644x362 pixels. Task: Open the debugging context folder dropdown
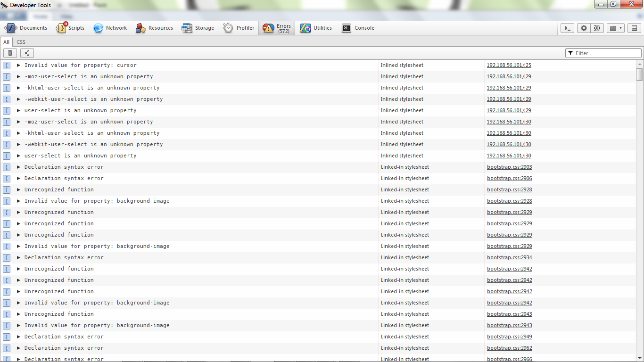(x=616, y=28)
